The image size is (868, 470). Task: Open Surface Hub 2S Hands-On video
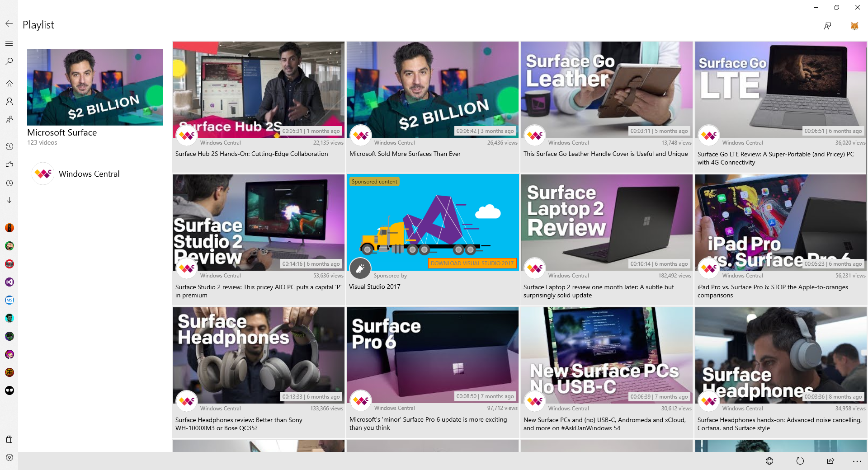click(259, 89)
